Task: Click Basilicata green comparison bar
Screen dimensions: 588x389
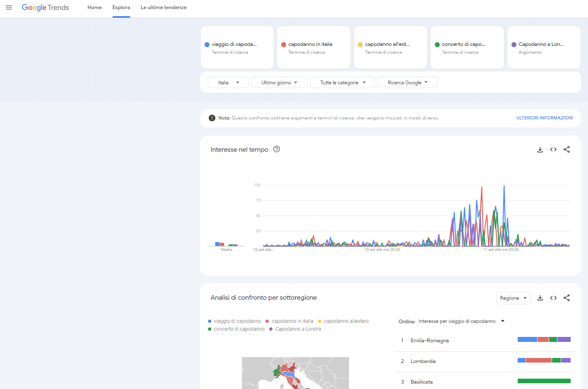Action: point(544,381)
